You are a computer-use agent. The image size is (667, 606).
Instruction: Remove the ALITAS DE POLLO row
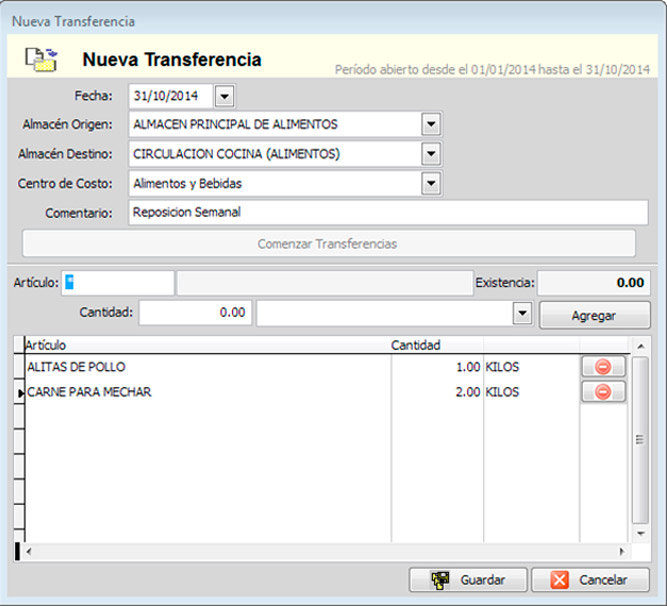coord(602,367)
